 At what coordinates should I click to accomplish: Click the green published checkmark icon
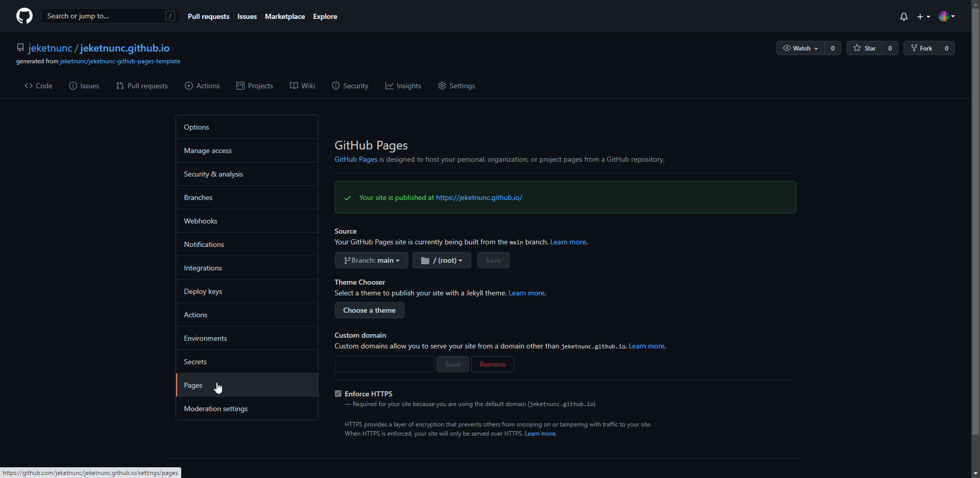click(x=348, y=198)
